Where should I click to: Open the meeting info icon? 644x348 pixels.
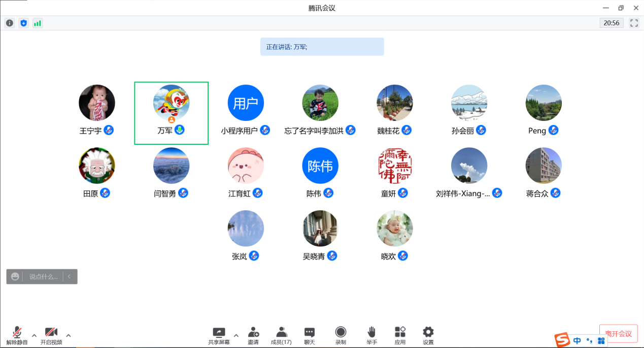click(x=10, y=23)
